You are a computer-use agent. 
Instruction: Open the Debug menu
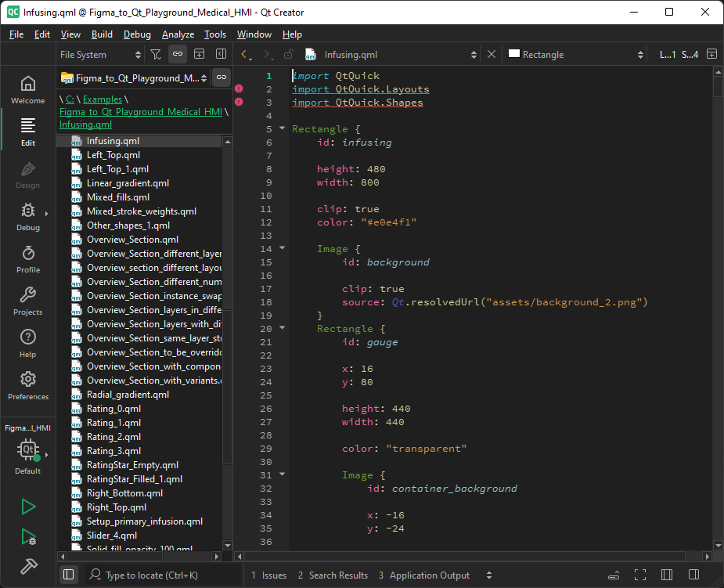137,34
